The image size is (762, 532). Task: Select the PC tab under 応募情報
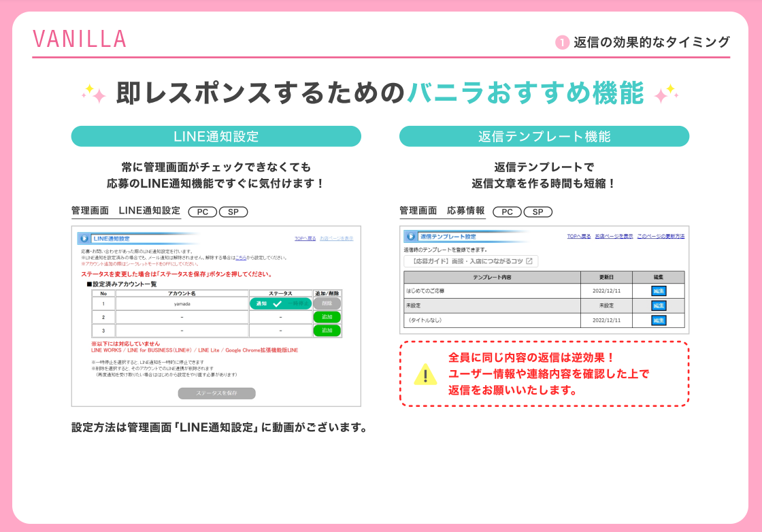(506, 212)
